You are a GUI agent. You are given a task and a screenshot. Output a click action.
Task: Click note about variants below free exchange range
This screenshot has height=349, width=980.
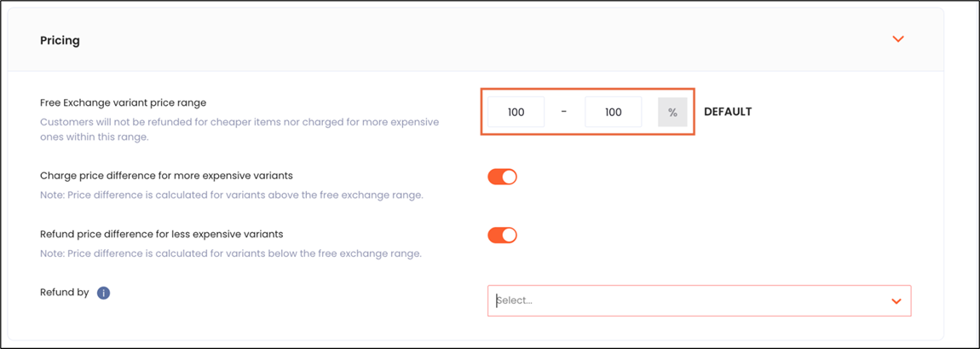[230, 253]
